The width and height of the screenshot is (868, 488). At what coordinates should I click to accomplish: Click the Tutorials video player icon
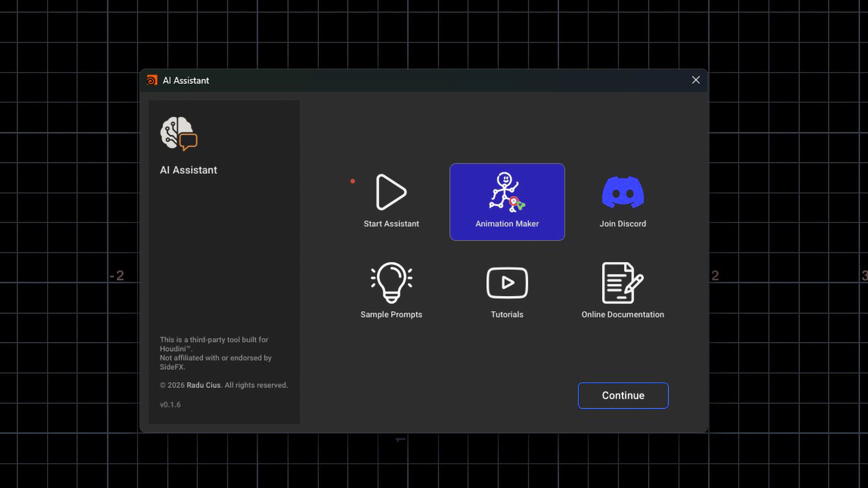(x=507, y=283)
